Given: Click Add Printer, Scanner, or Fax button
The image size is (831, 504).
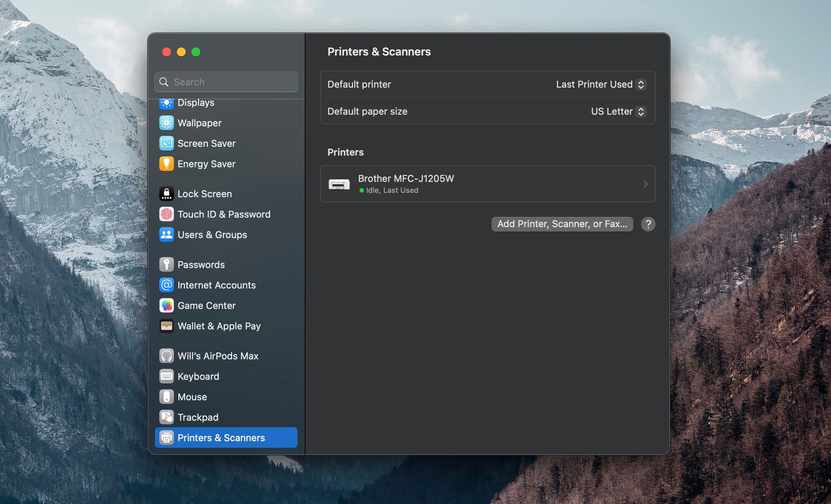Looking at the screenshot, I should [x=562, y=224].
